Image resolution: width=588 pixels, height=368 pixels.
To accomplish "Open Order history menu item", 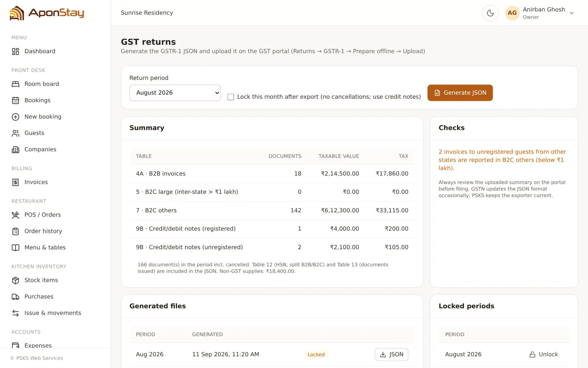I will click(55, 231).
